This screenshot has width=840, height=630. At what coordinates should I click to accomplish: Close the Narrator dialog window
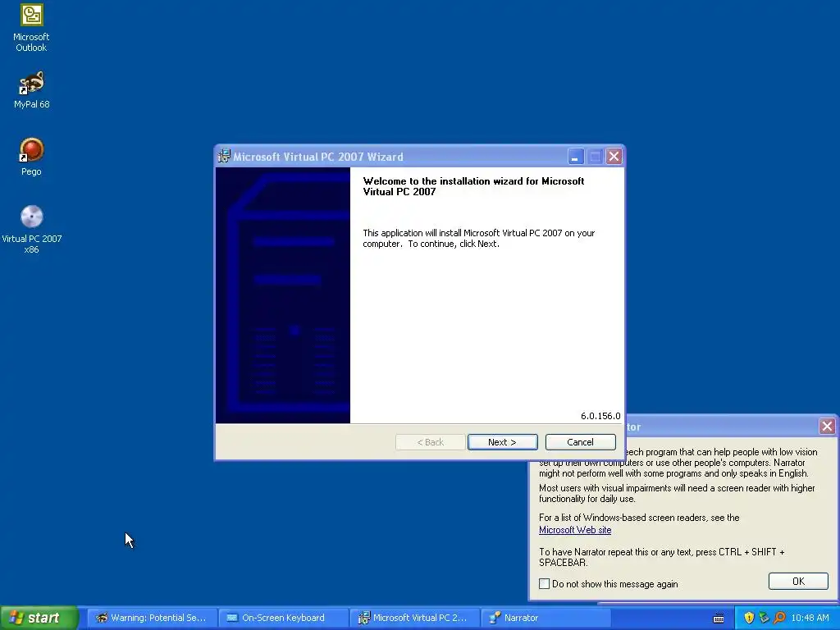click(827, 427)
